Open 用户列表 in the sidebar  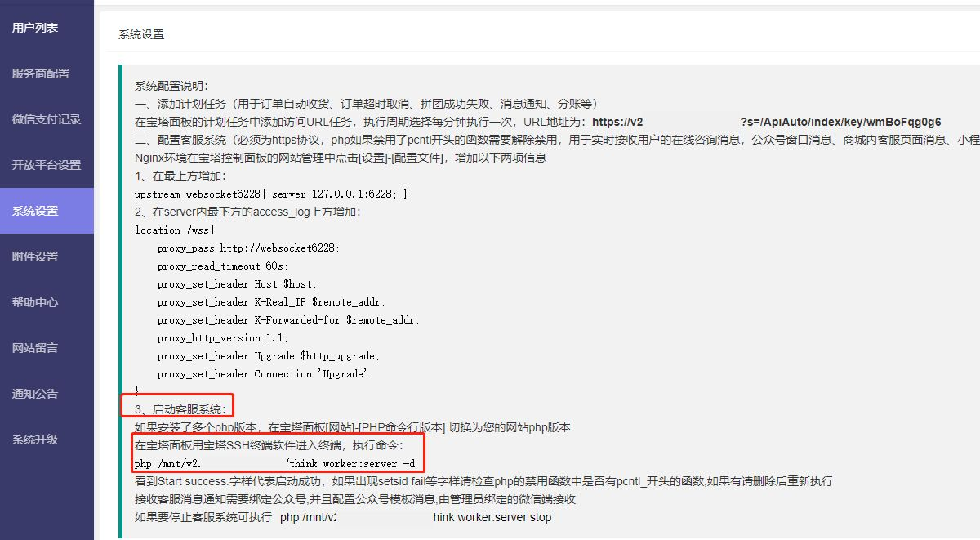coord(35,28)
